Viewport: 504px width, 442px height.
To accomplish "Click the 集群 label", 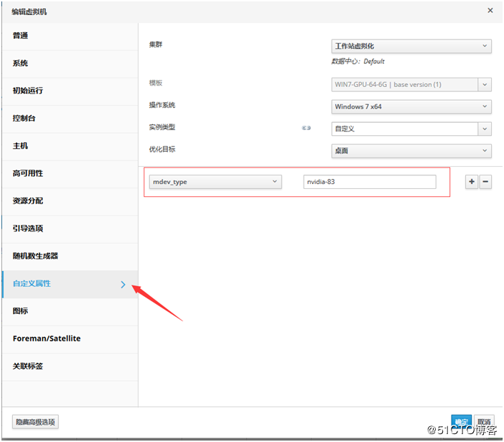I will [156, 45].
